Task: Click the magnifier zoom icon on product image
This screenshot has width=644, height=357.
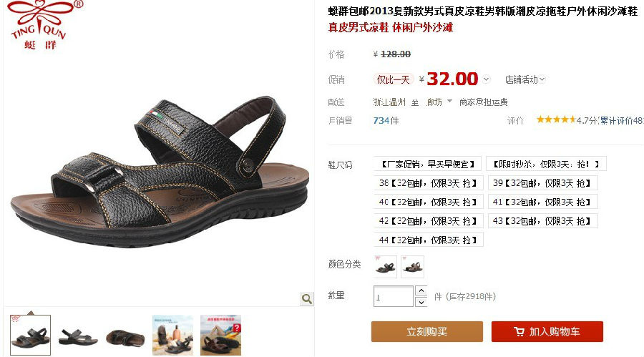Action: (x=306, y=298)
